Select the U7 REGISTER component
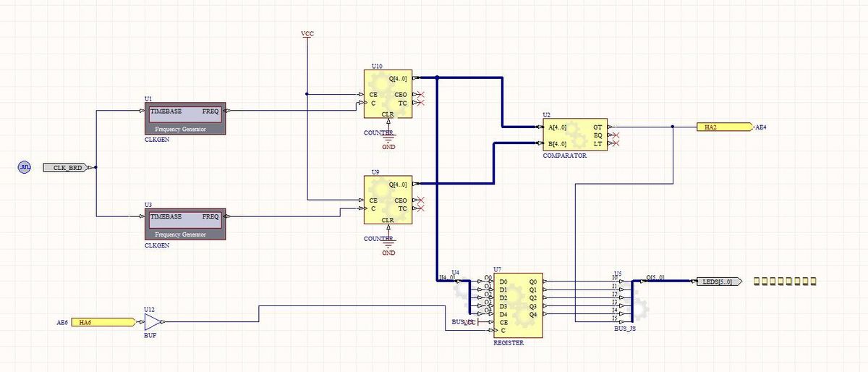The width and height of the screenshot is (868, 372). [518, 305]
